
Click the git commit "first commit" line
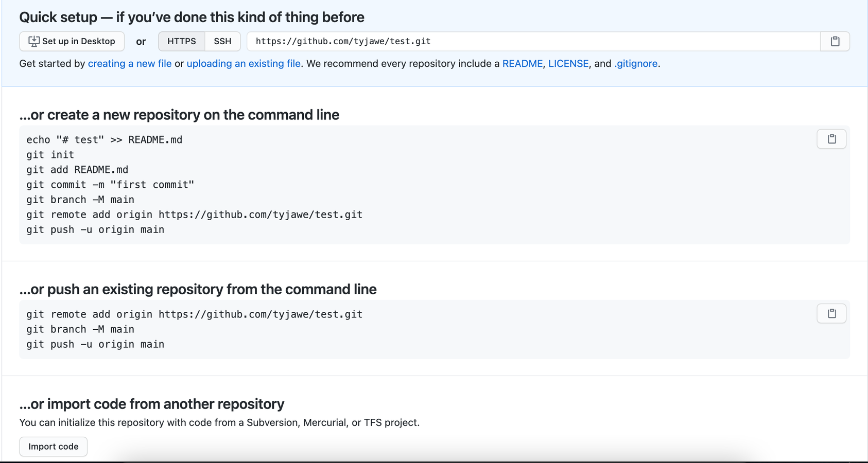(x=110, y=185)
